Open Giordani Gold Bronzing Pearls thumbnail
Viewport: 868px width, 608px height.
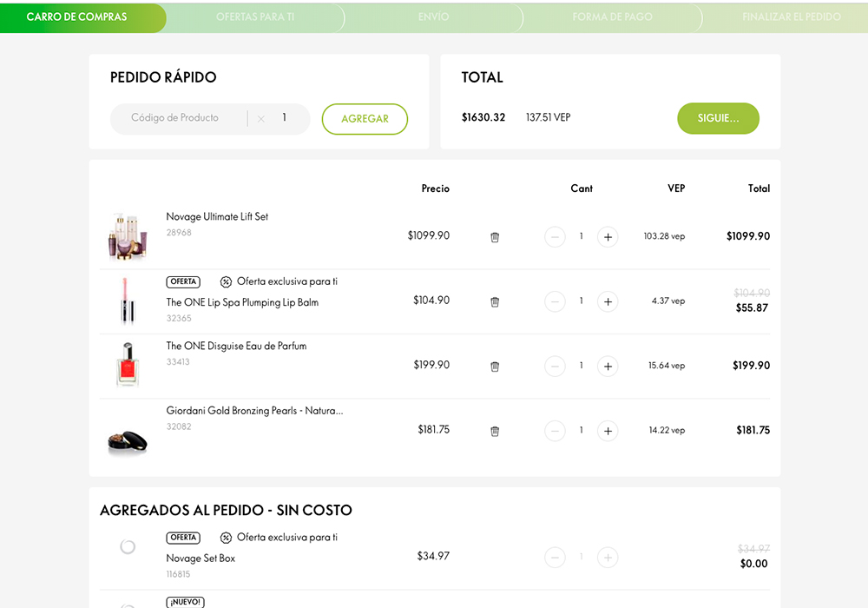128,442
